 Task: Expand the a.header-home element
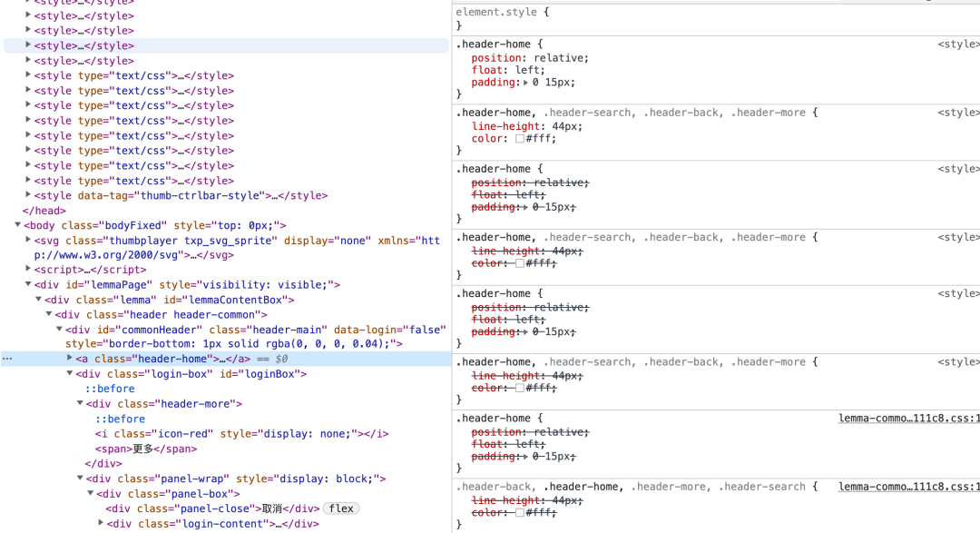coord(70,359)
